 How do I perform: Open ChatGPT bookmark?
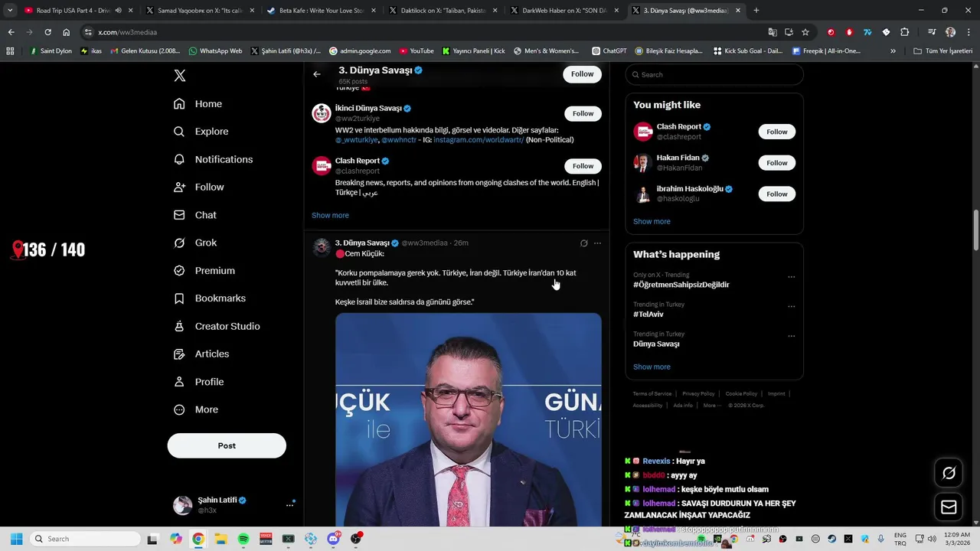(609, 51)
